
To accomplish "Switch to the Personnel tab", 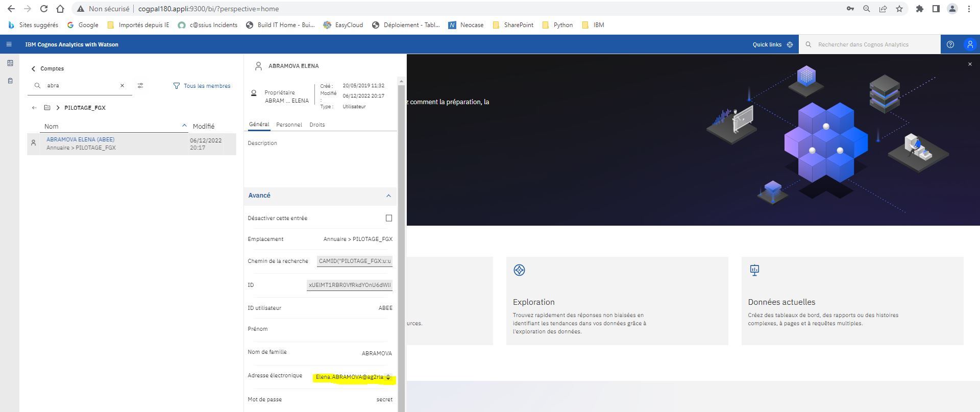I will [289, 125].
